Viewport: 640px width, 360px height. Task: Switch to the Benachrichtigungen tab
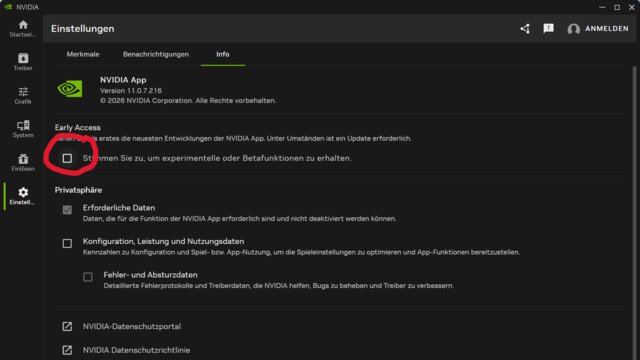(156, 54)
